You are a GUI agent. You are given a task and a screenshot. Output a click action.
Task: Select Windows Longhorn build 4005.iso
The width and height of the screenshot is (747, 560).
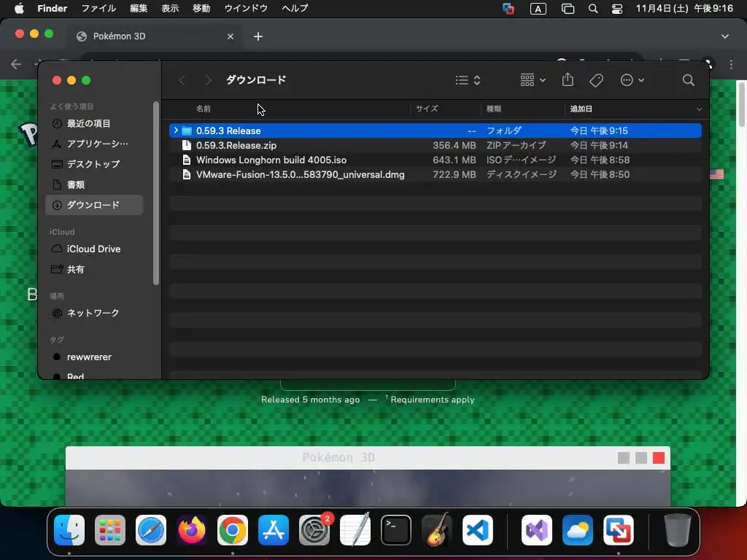[x=435, y=160]
